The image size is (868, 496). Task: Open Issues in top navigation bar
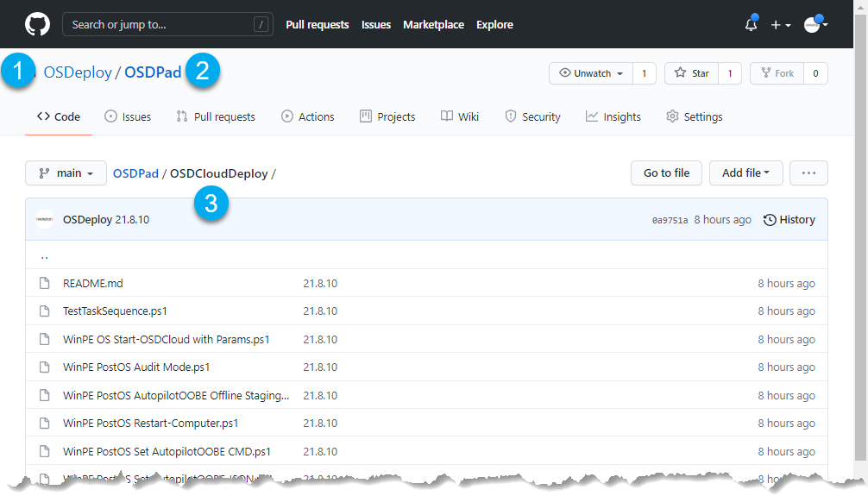(x=376, y=24)
